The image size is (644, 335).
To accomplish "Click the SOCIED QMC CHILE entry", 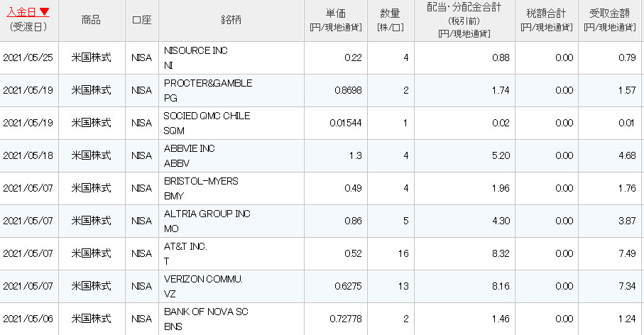I will [207, 116].
